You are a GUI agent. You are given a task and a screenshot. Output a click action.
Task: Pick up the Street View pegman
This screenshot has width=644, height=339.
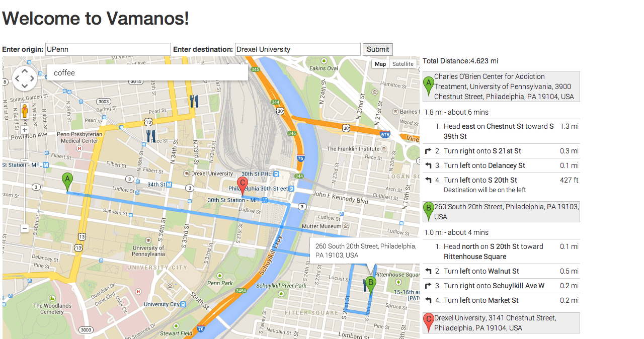click(x=24, y=111)
